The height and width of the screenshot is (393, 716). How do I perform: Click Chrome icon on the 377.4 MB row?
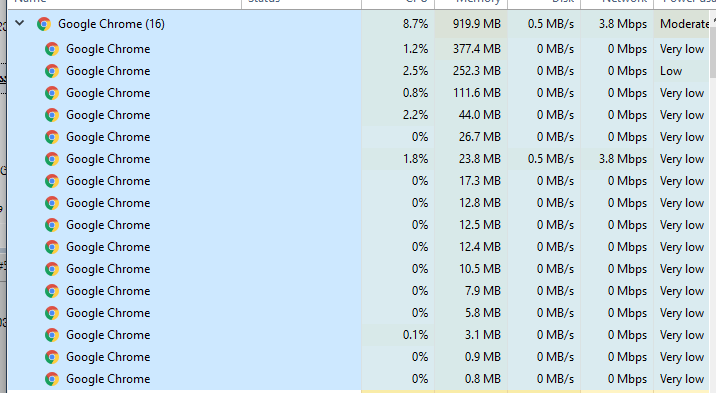pos(52,49)
